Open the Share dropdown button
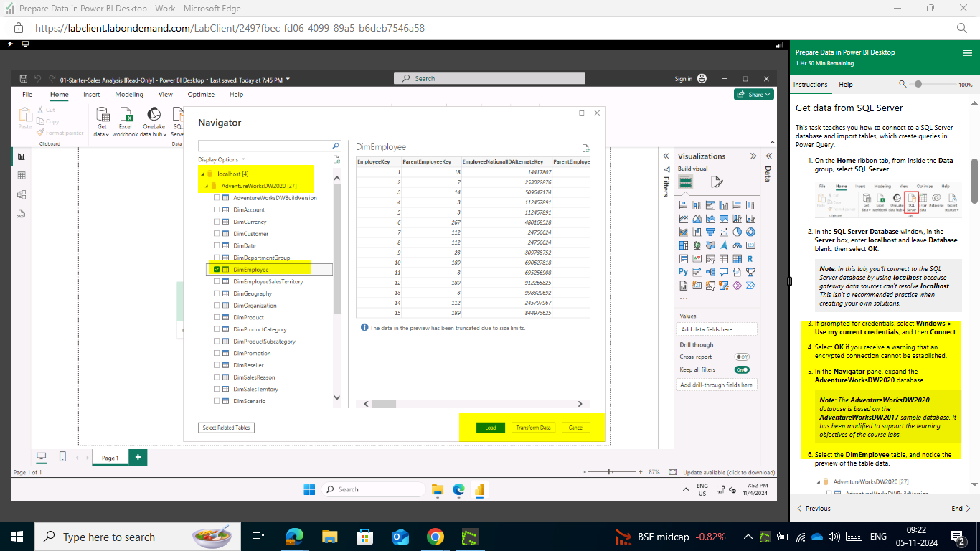 753,94
